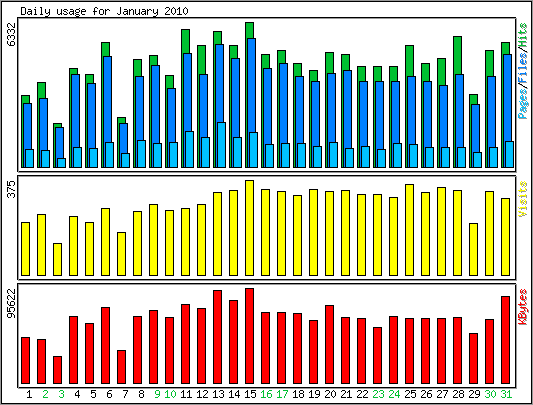This screenshot has width=533, height=405.
Task: Select day label 1 on the axis
Action: coord(29,394)
